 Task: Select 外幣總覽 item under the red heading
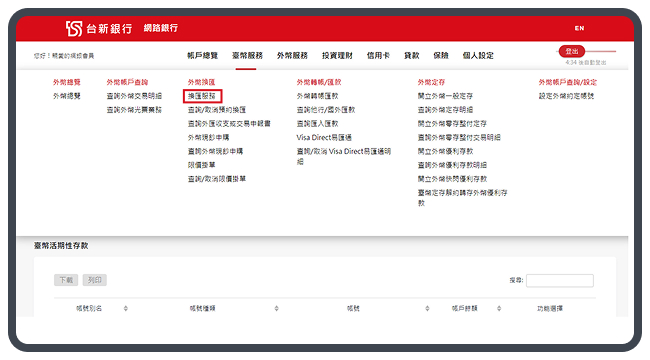coord(67,96)
